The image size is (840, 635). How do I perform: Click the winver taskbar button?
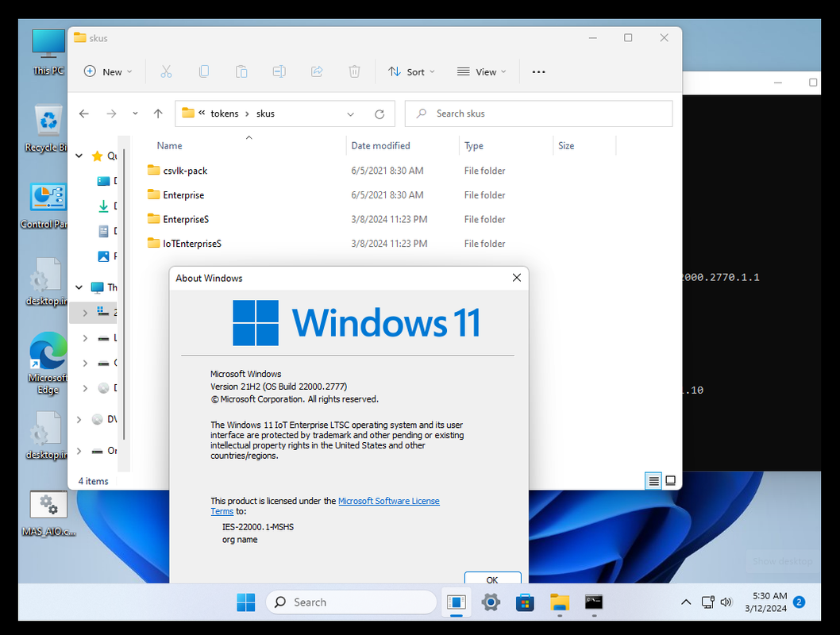456,602
